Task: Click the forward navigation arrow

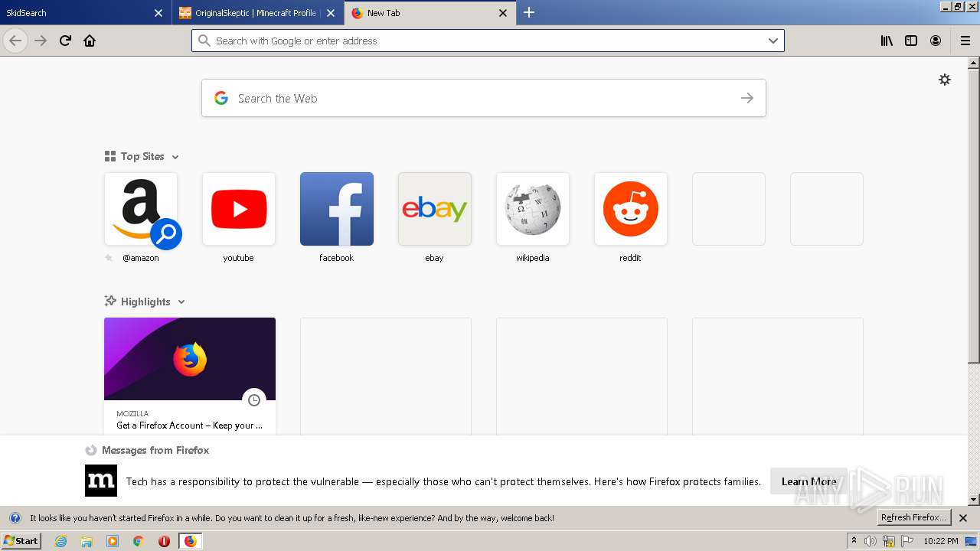Action: [x=41, y=41]
